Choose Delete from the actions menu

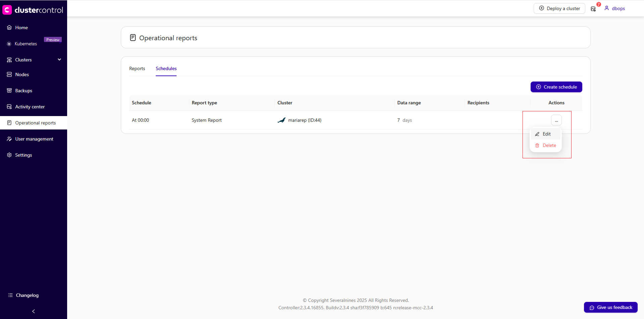pos(549,145)
